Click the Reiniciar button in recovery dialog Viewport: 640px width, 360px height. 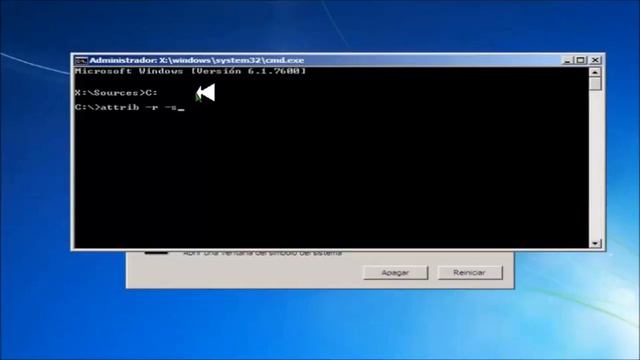469,273
